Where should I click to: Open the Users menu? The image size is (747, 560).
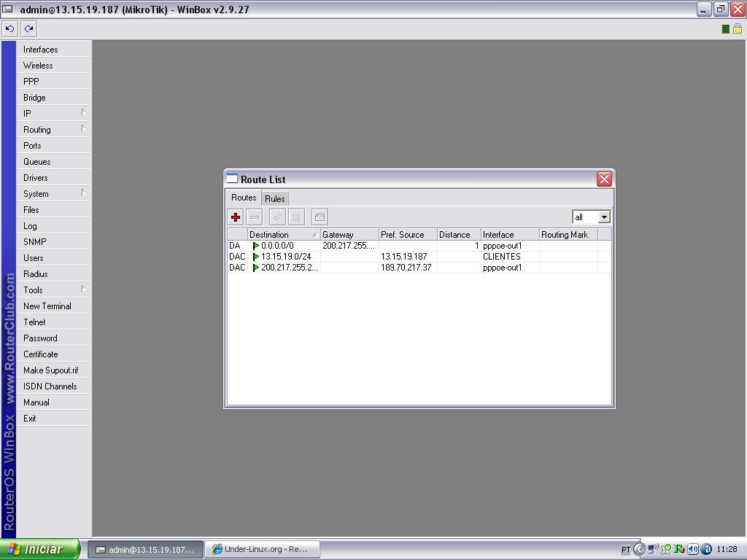pos(53,258)
